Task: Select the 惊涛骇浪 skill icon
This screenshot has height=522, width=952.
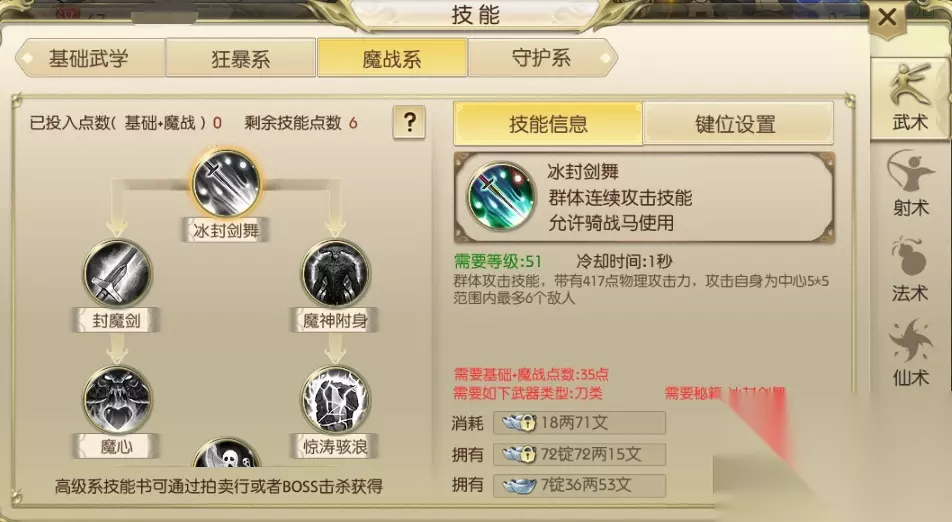Action: point(336,399)
